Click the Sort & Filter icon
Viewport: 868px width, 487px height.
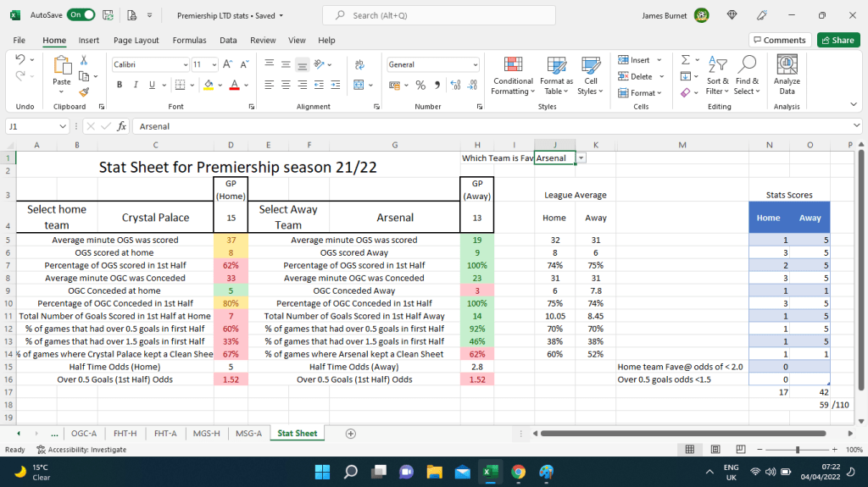(x=717, y=76)
